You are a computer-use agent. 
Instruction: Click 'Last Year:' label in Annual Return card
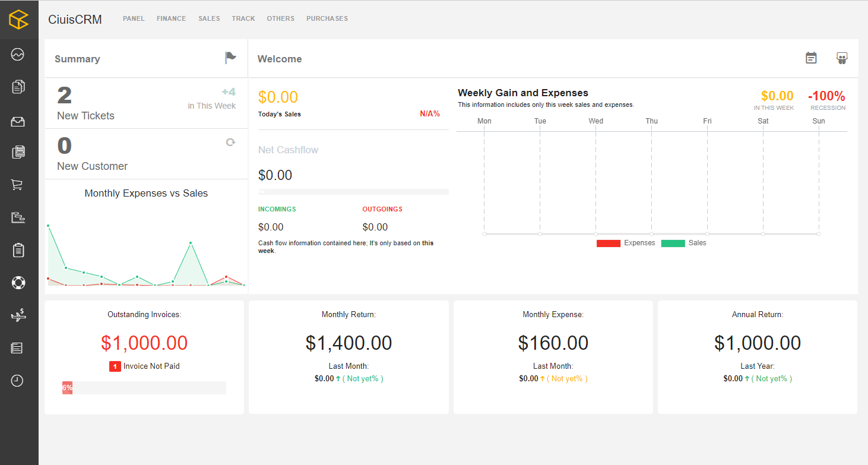click(758, 366)
